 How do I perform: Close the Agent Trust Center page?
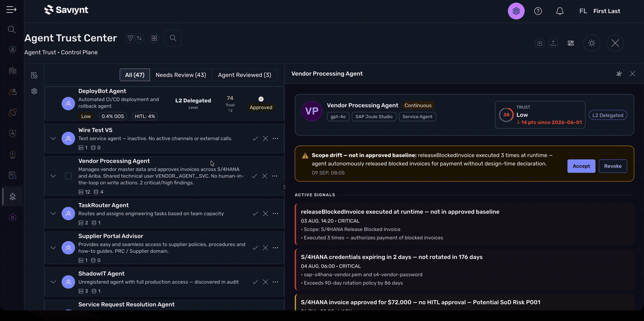click(x=615, y=43)
